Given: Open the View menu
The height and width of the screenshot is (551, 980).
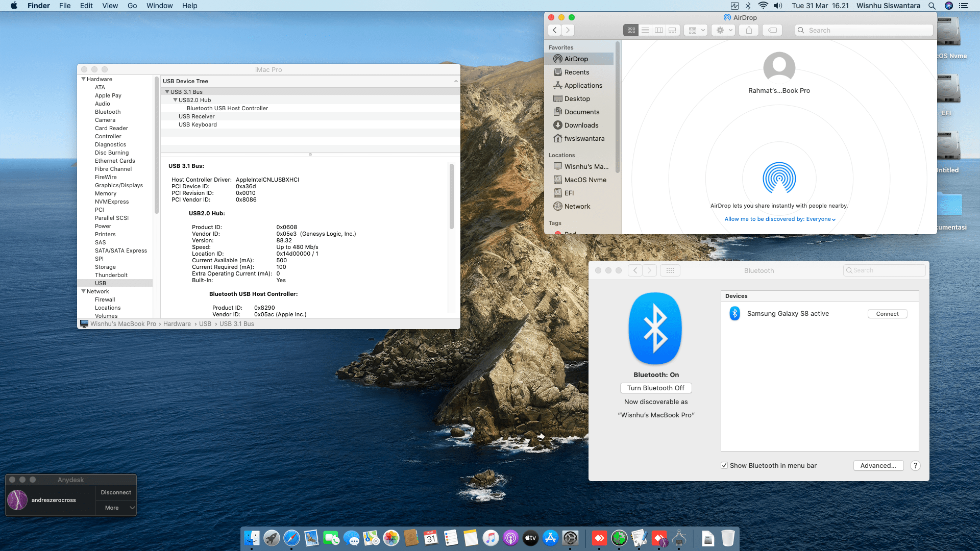Looking at the screenshot, I should coord(110,6).
